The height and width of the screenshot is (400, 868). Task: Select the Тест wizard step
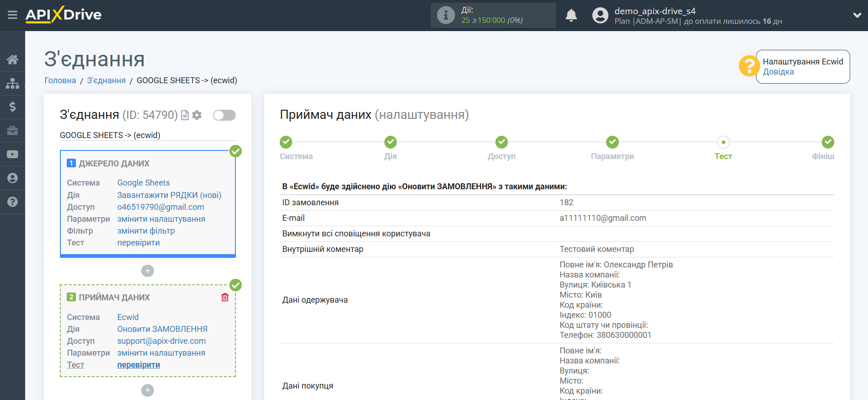click(723, 142)
